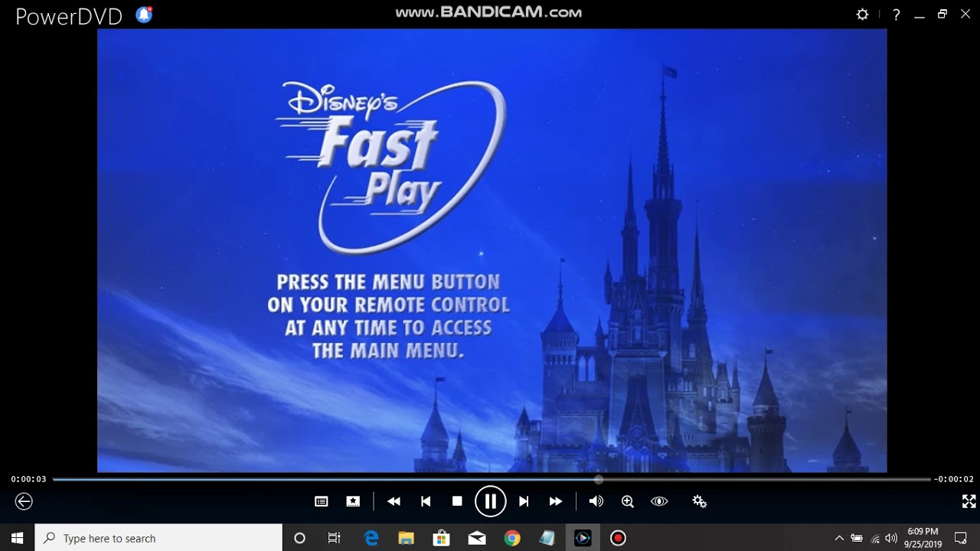Skip to next chapter

point(524,501)
